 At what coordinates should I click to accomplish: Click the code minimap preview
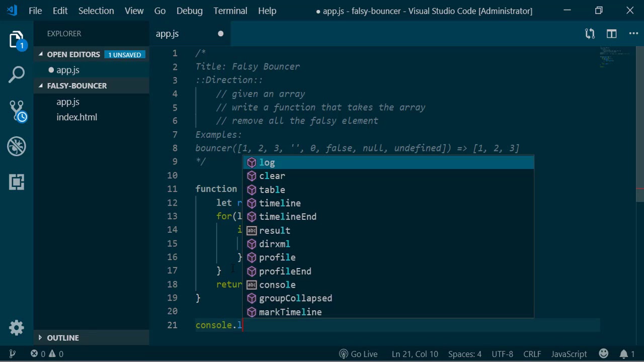[615, 56]
